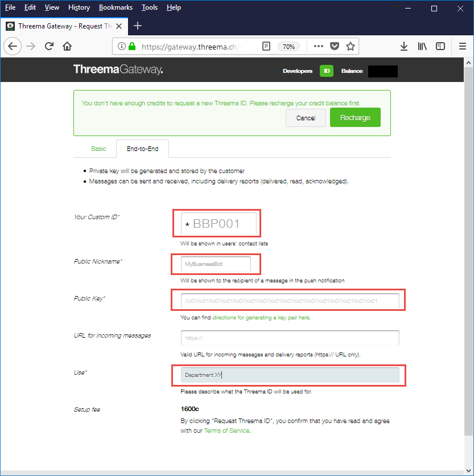The height and width of the screenshot is (476, 474).
Task: Open the Terms of Service link
Action: click(226, 430)
